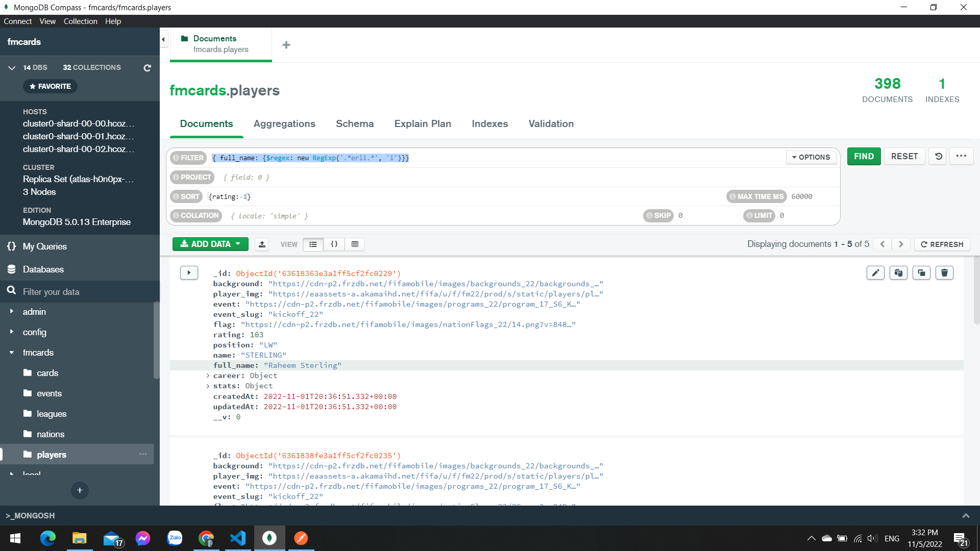Switch to table view
Viewport: 980px width, 551px height.
pyautogui.click(x=355, y=244)
